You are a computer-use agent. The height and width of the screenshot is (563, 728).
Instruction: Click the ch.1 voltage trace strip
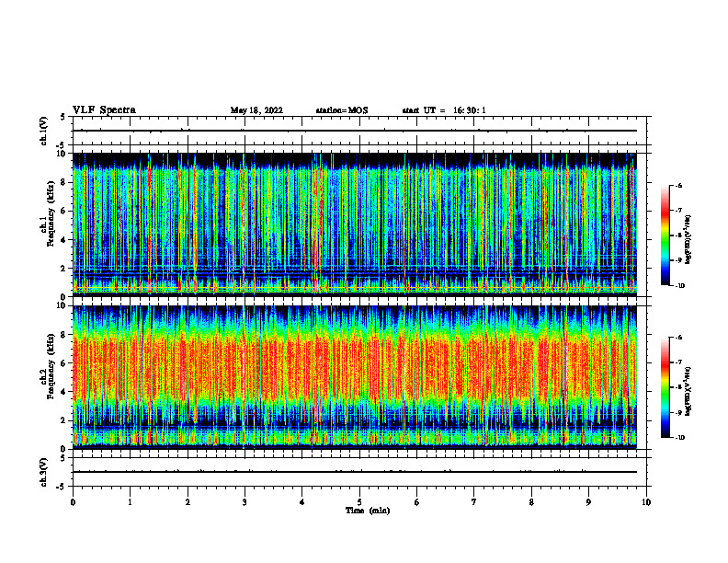coord(359,131)
